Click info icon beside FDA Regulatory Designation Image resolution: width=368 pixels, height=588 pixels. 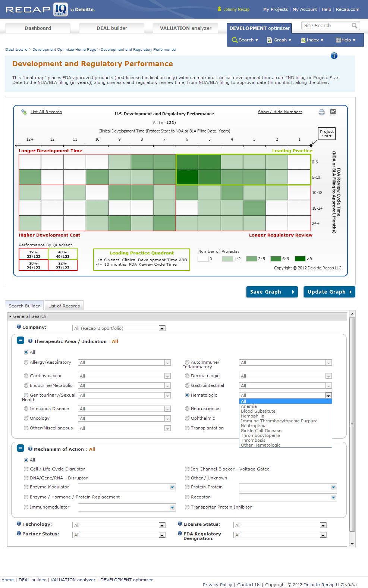tap(180, 534)
